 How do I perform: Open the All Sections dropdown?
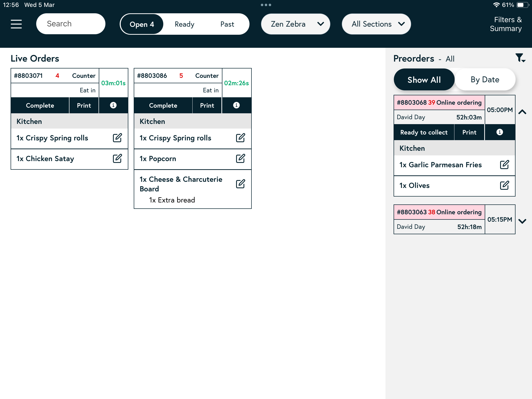(376, 24)
